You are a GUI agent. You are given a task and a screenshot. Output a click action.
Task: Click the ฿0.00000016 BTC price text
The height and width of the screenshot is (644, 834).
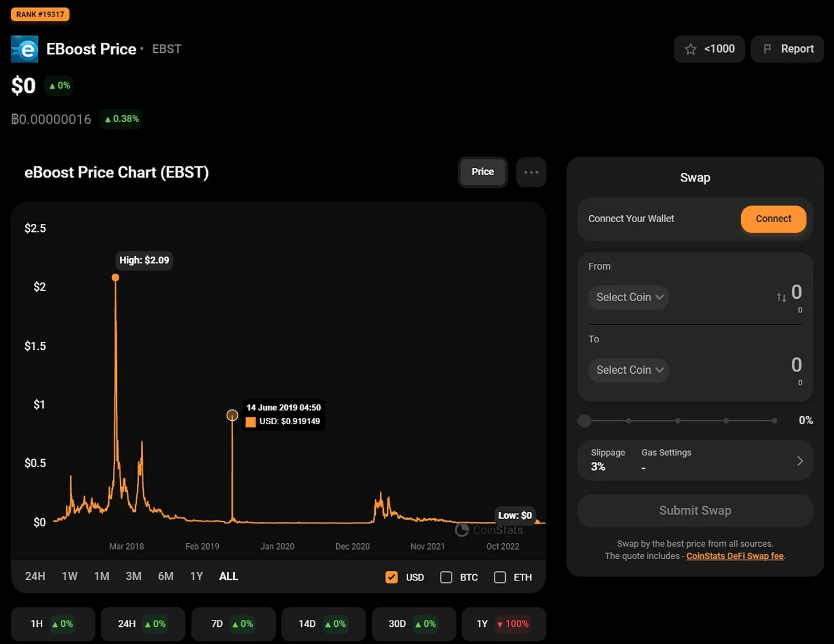(52, 119)
